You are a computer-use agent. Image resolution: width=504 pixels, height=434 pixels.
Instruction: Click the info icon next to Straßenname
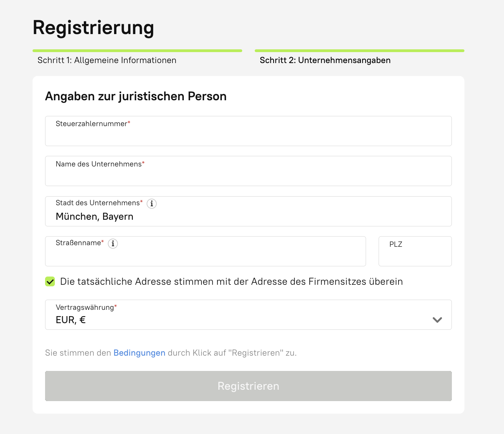coord(113,244)
